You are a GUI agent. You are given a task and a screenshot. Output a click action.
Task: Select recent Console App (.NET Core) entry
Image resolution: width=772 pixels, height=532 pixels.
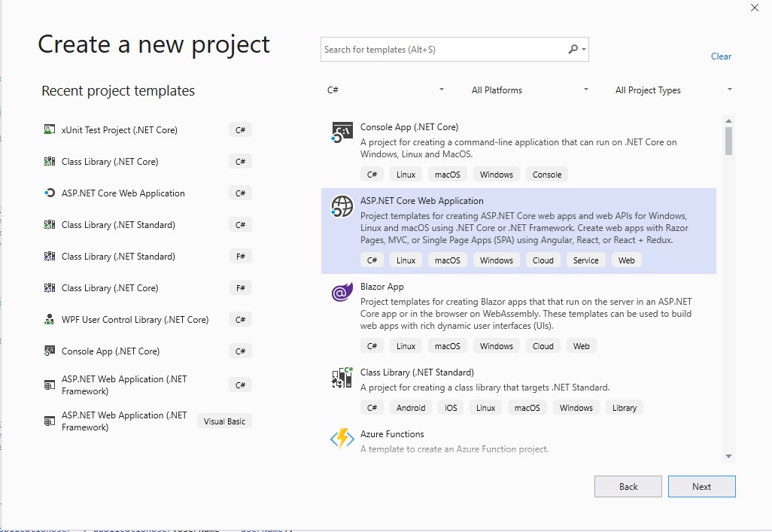[x=147, y=351]
